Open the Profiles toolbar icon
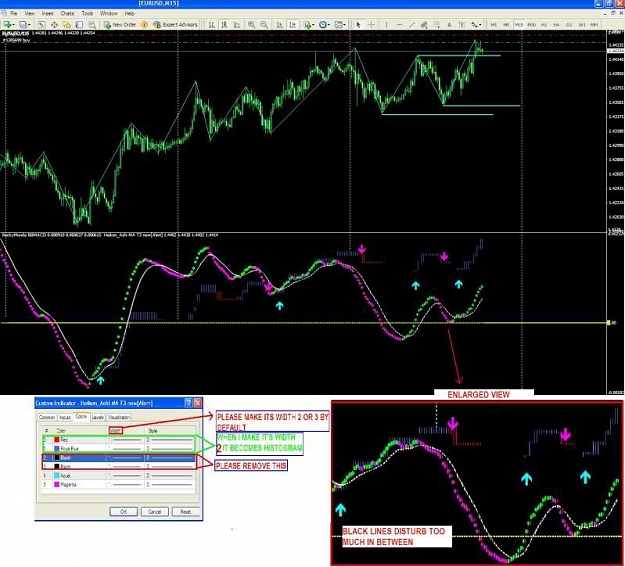The height and width of the screenshot is (567, 625). 24,25
